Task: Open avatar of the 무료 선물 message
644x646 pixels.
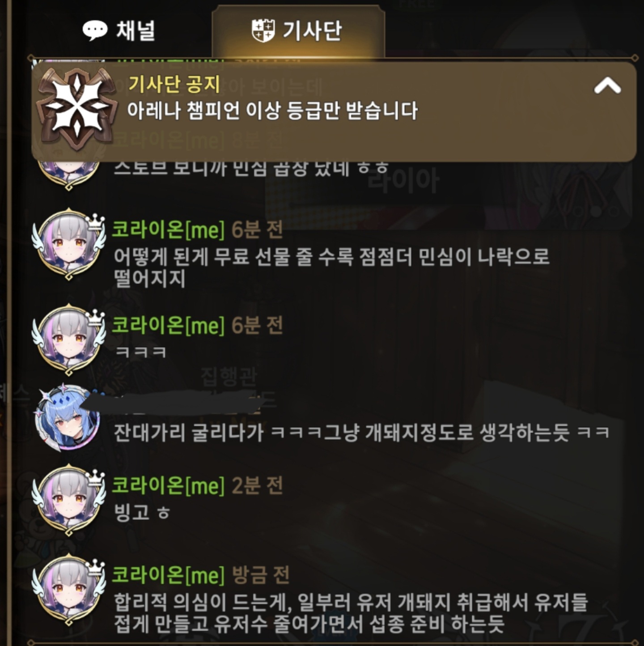Action: coord(68,244)
